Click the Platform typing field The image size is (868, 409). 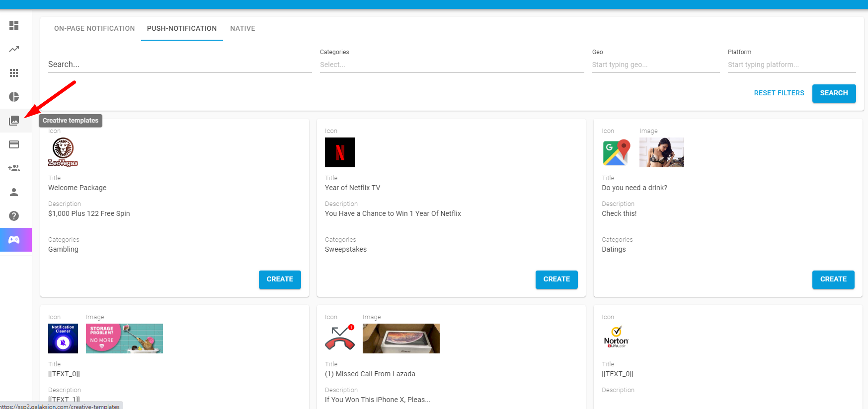tap(791, 65)
